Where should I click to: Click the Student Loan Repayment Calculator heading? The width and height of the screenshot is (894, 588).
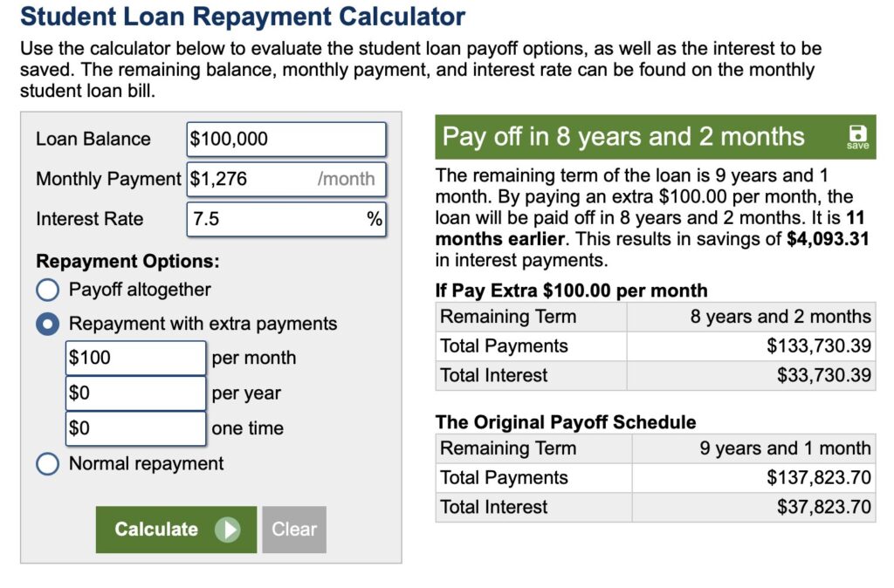coord(243,17)
